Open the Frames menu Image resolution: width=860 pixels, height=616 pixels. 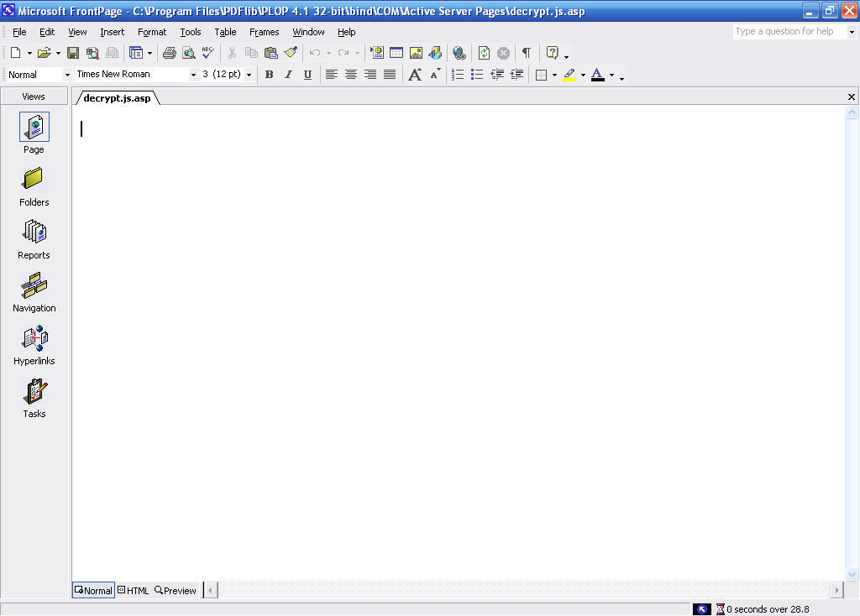264,33
